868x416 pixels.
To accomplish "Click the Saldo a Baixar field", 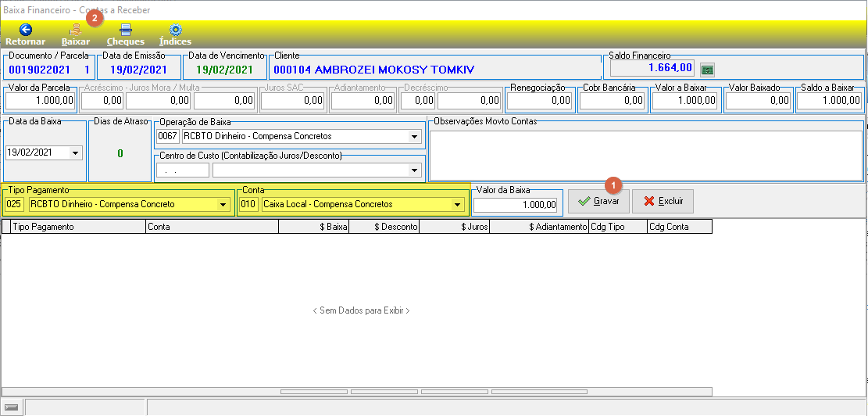I will [830, 101].
